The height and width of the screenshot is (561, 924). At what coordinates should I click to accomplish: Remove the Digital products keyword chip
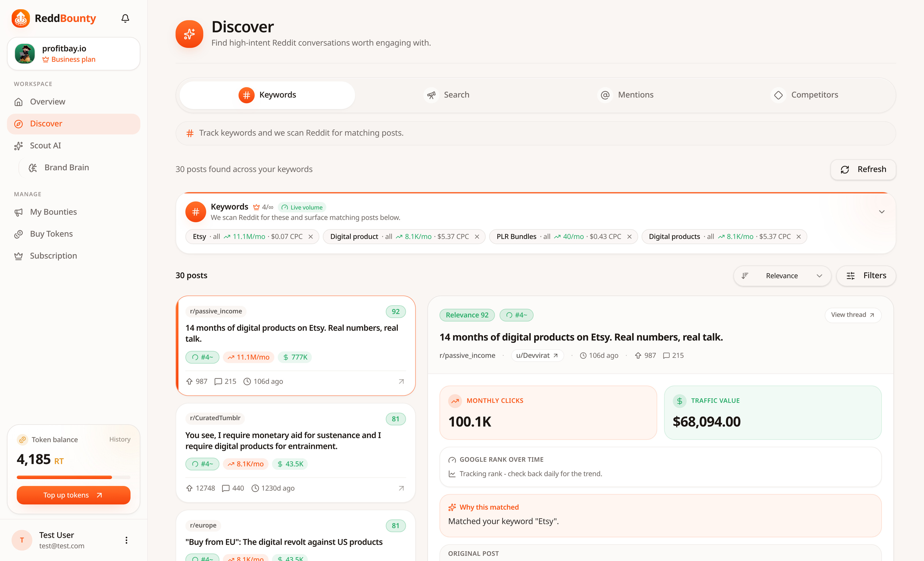(x=799, y=237)
